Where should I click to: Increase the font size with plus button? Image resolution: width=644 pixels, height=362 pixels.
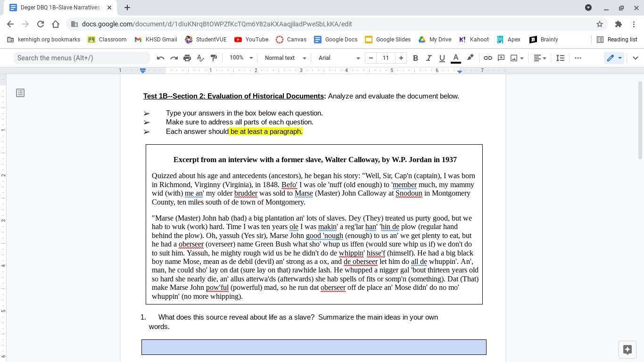(x=401, y=58)
